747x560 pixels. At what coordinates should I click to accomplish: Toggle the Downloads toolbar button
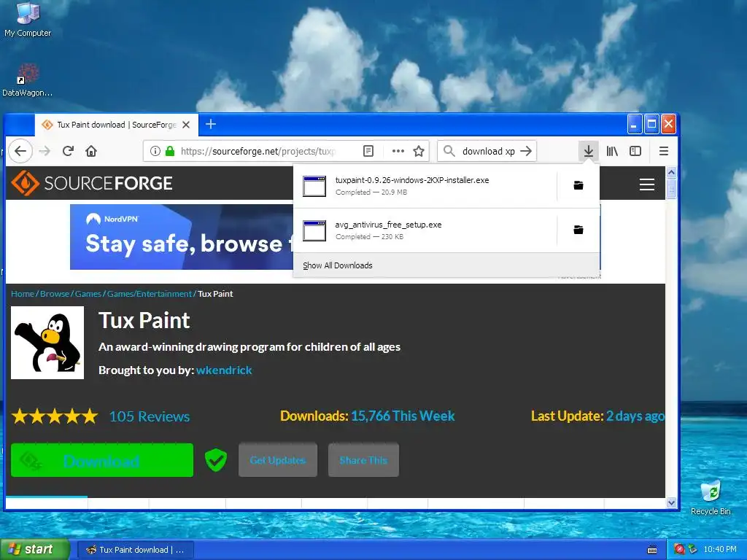pos(589,151)
